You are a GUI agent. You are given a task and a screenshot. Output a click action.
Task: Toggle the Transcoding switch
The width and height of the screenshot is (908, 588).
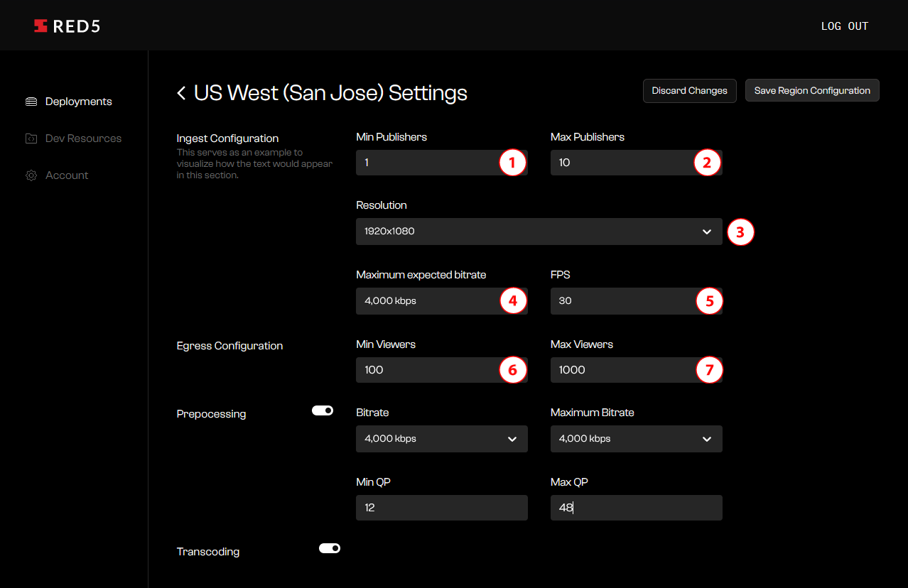(x=330, y=548)
